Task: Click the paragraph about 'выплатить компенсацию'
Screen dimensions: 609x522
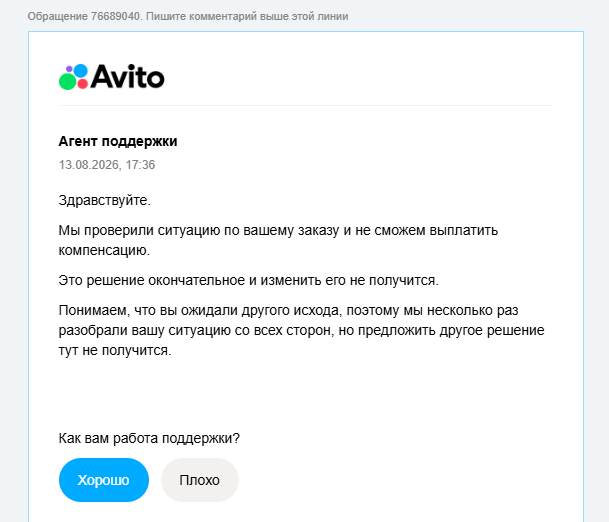Action: pyautogui.click(x=278, y=240)
